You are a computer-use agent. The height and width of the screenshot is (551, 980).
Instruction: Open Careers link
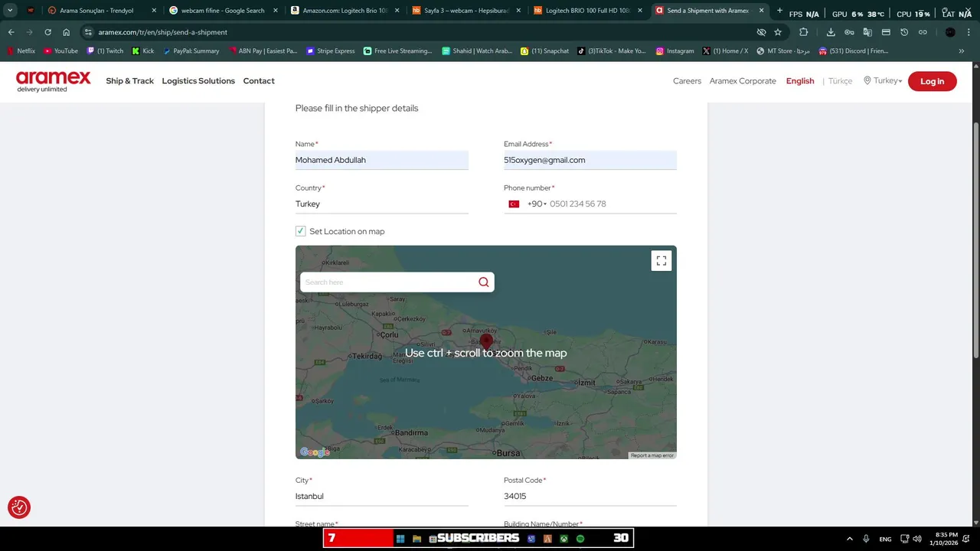687,80
